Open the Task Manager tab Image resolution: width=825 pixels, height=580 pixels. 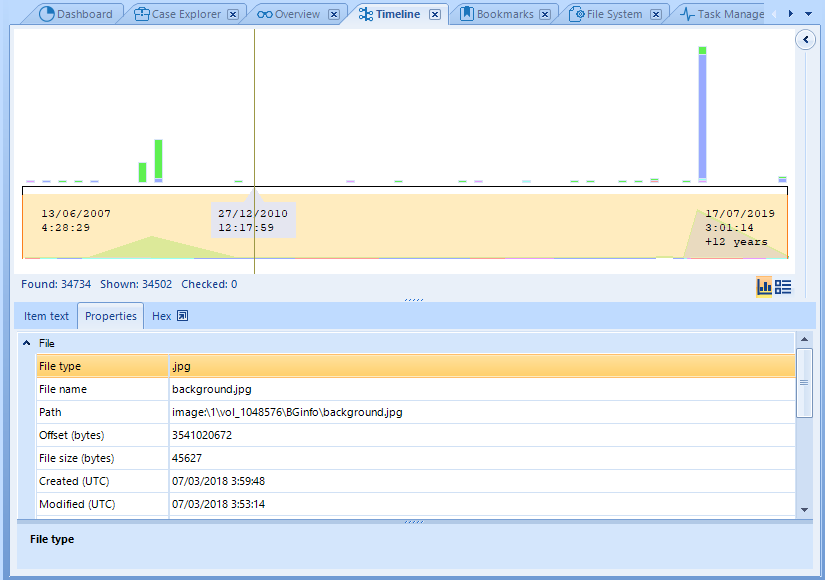coord(730,15)
